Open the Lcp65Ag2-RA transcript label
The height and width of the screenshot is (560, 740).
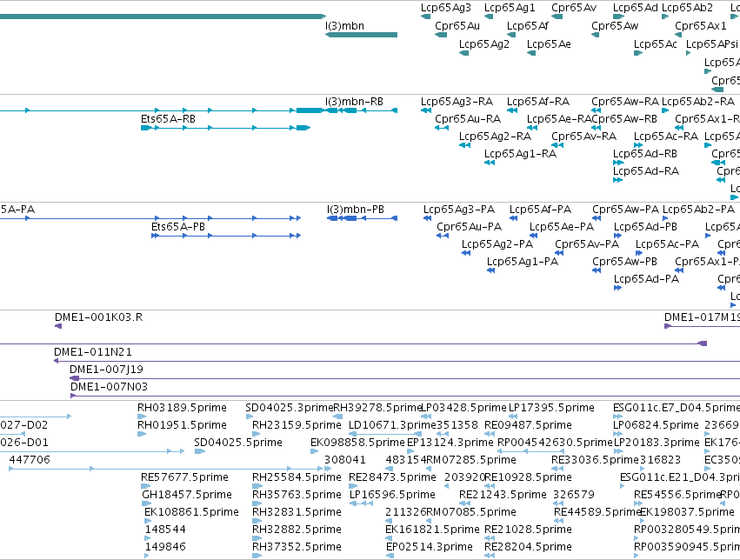click(x=495, y=137)
